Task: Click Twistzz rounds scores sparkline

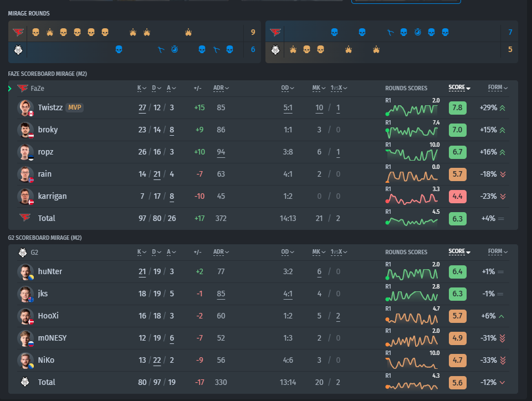Action: [412, 110]
